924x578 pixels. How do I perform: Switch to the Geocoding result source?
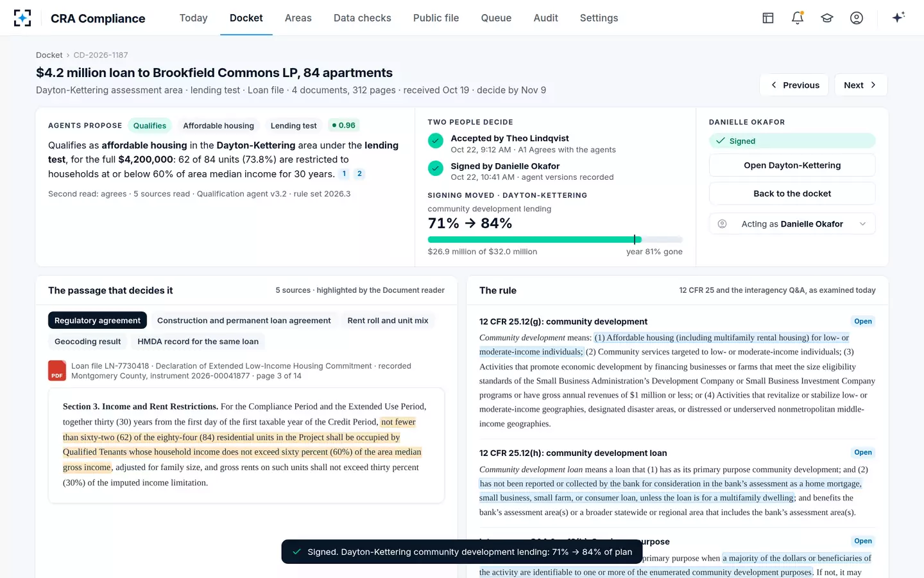88,342
